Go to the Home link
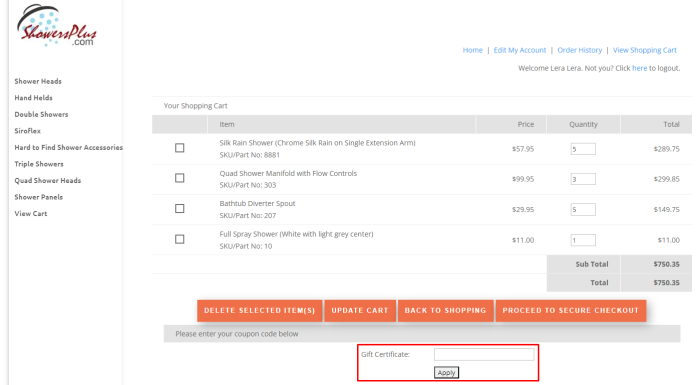The width and height of the screenshot is (700, 385). click(472, 50)
